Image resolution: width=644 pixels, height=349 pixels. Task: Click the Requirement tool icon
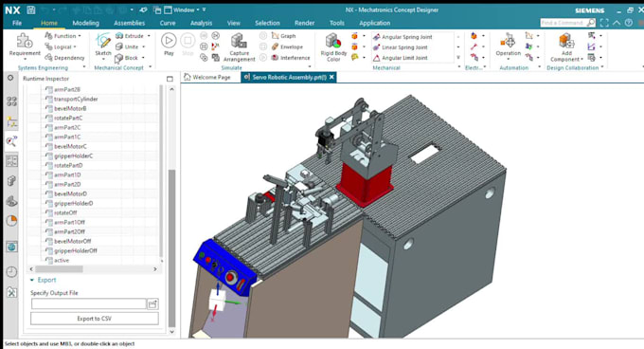point(25,41)
